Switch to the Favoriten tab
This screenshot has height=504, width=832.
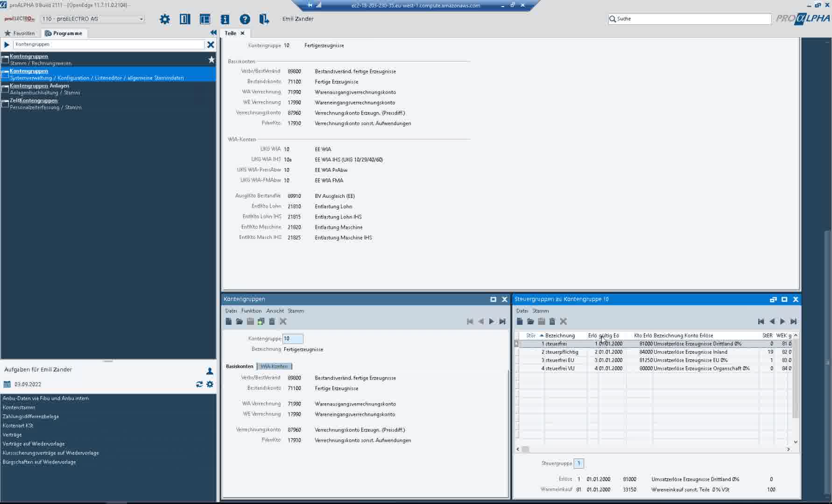pos(20,33)
